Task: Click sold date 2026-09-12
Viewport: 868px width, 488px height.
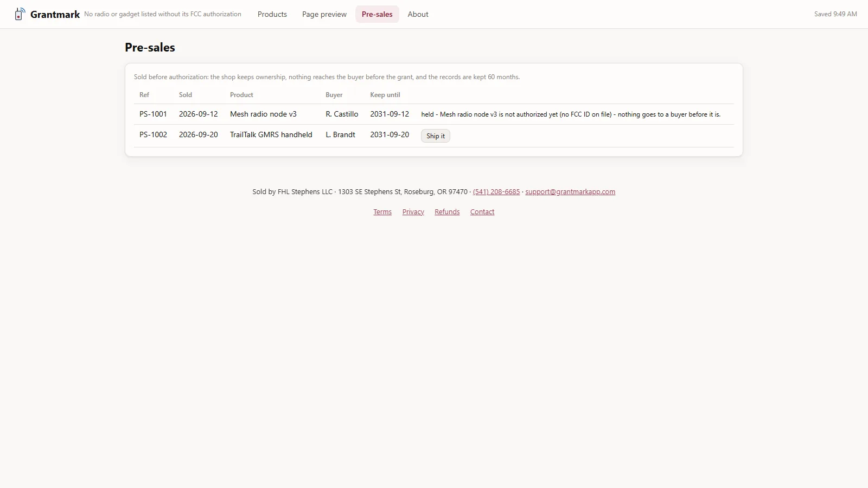Action: [x=199, y=114]
